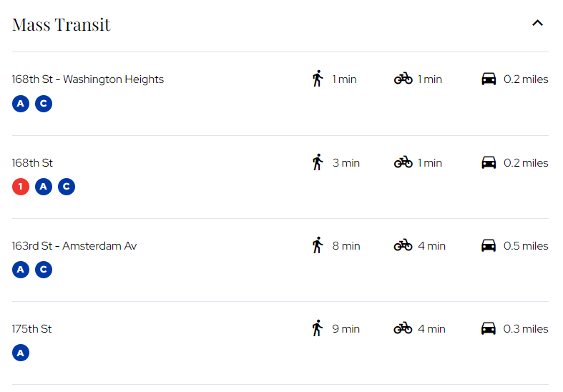Select C line badge under 163rd St
This screenshot has height=392, width=563.
[x=44, y=270]
